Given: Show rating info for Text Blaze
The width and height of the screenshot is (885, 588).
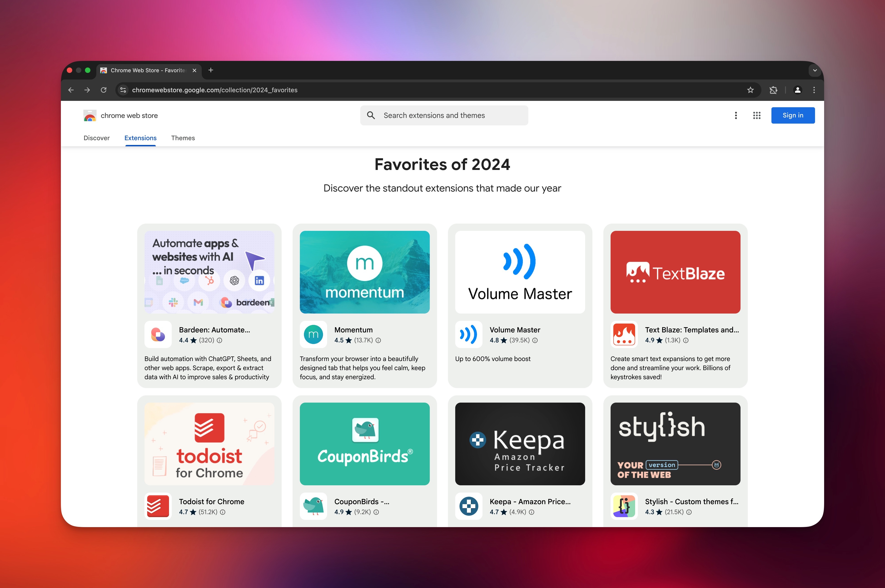Looking at the screenshot, I should pyautogui.click(x=686, y=341).
